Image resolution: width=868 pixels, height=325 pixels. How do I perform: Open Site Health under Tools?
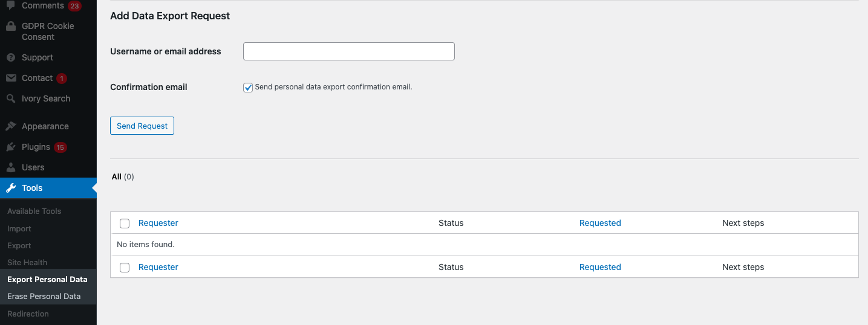click(x=27, y=262)
